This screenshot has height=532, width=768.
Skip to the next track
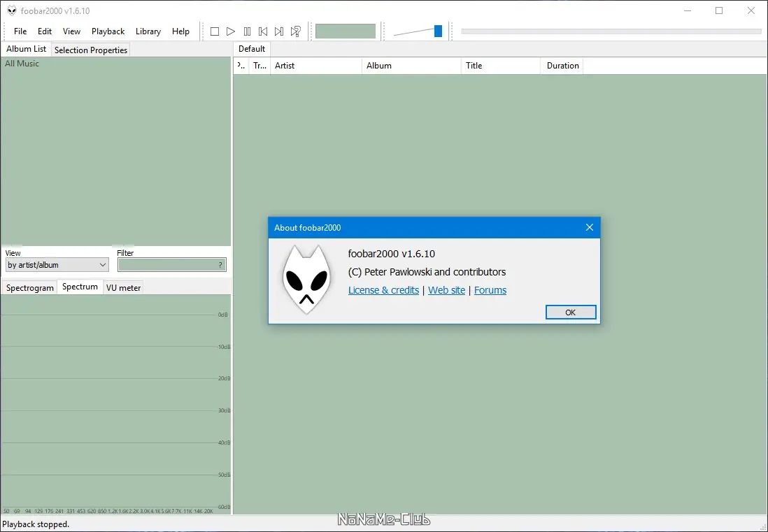click(x=279, y=31)
